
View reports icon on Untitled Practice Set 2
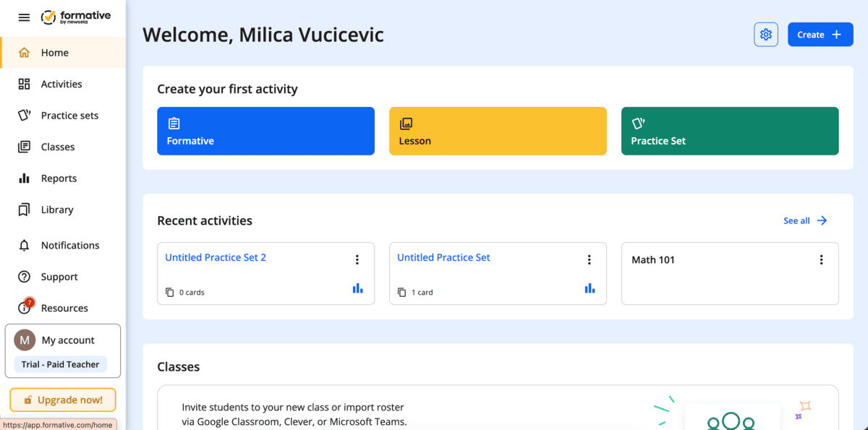(357, 288)
